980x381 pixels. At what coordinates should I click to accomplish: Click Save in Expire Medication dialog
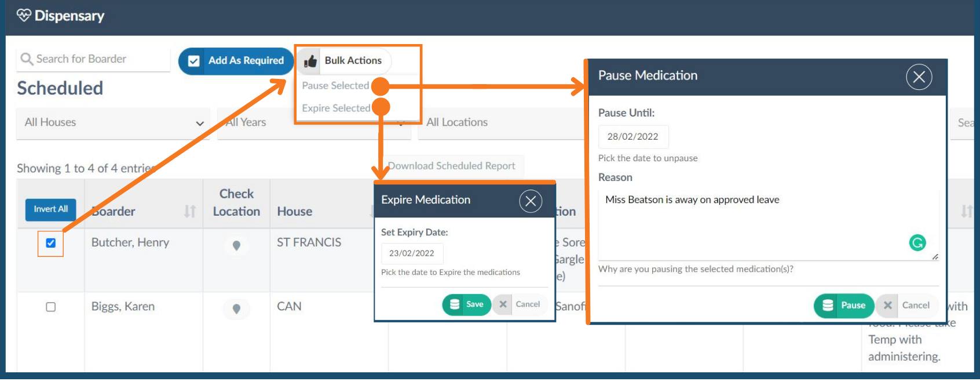(467, 304)
